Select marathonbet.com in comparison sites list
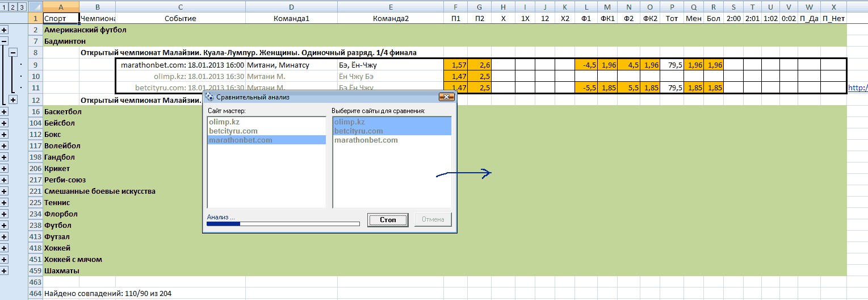The width and height of the screenshot is (868, 300). tap(392, 140)
